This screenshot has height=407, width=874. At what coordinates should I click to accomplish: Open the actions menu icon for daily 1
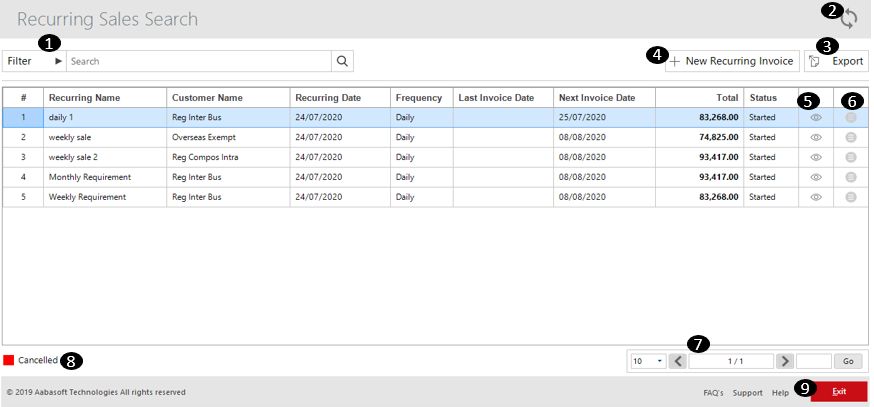coord(851,118)
